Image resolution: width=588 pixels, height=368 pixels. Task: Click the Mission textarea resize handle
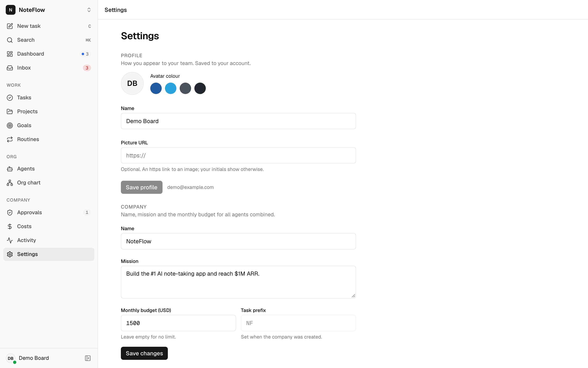tap(353, 296)
